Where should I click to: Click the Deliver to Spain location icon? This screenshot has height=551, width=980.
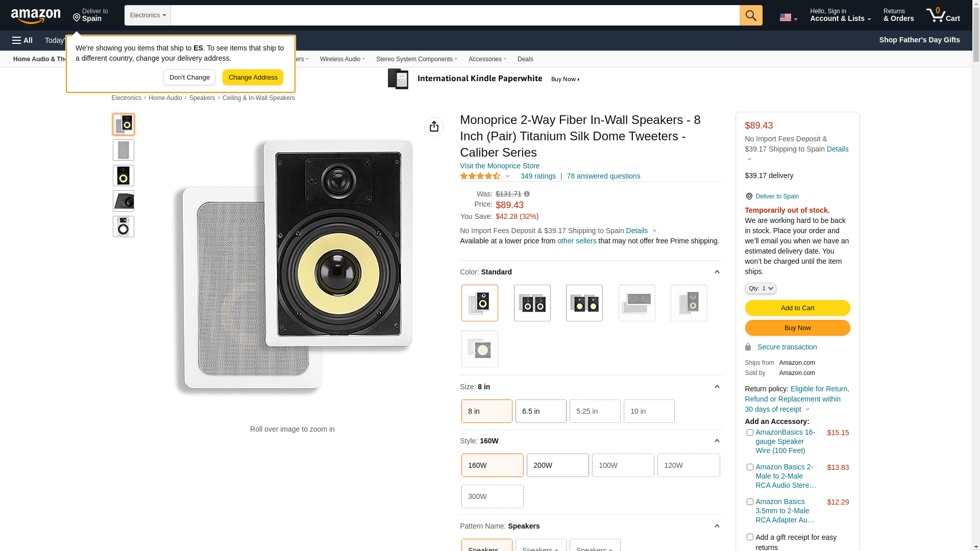749,196
